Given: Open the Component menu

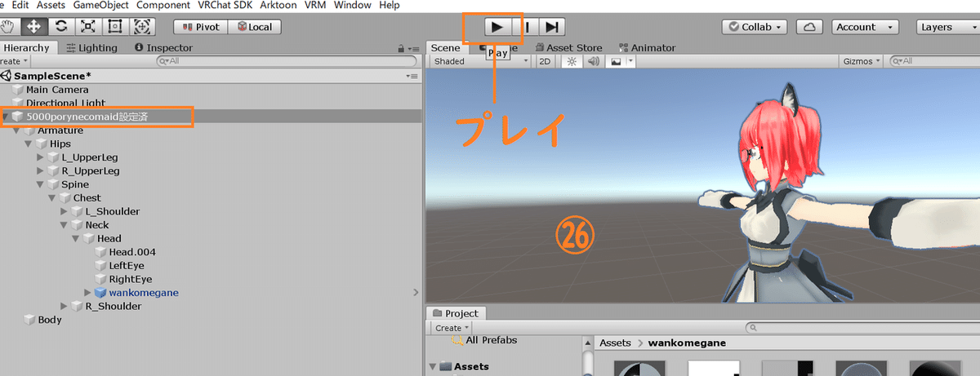Looking at the screenshot, I should (x=163, y=5).
